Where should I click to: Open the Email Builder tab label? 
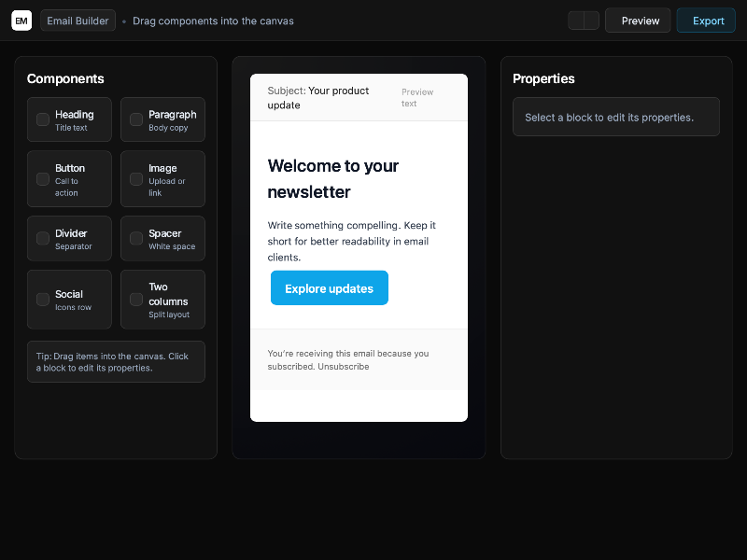point(78,21)
